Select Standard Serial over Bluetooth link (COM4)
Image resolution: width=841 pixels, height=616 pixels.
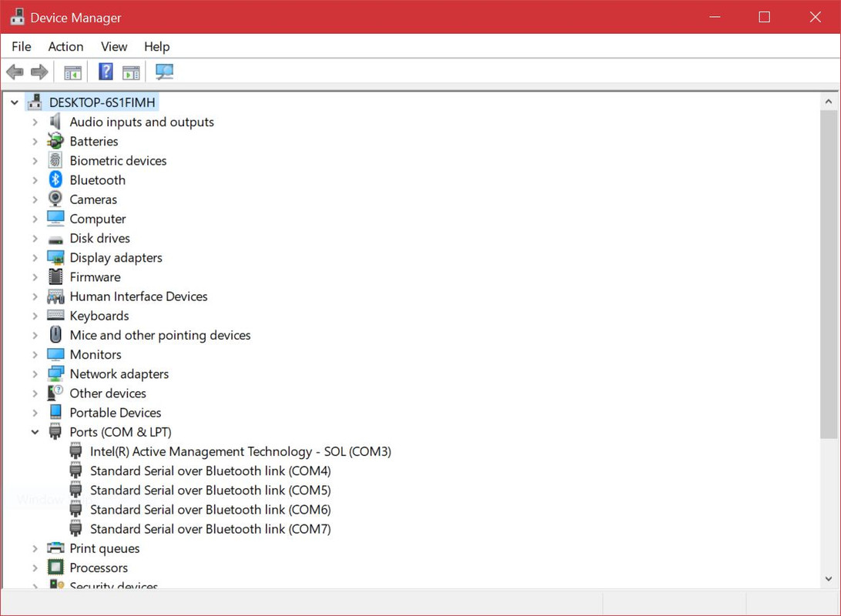coord(210,470)
